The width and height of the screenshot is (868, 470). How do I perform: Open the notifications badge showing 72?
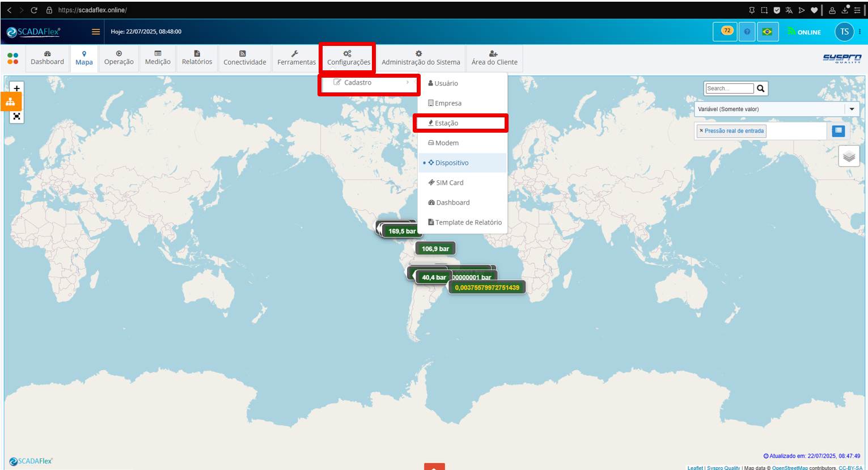tap(725, 31)
